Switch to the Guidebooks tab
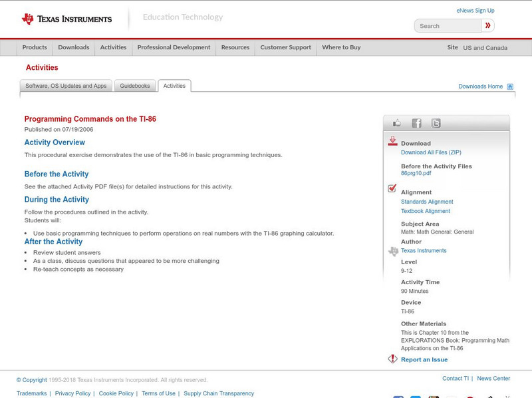The height and width of the screenshot is (398, 532). pyautogui.click(x=135, y=85)
